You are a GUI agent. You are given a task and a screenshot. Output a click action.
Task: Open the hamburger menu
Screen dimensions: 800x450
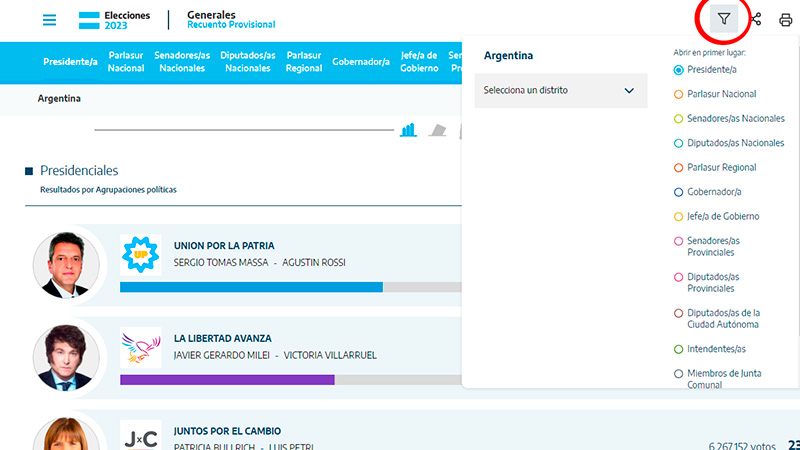click(49, 20)
